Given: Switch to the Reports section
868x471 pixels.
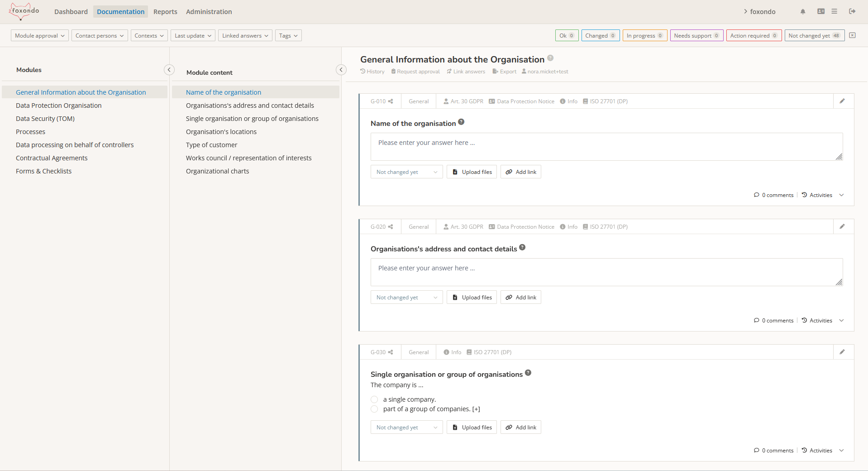Looking at the screenshot, I should click(165, 11).
